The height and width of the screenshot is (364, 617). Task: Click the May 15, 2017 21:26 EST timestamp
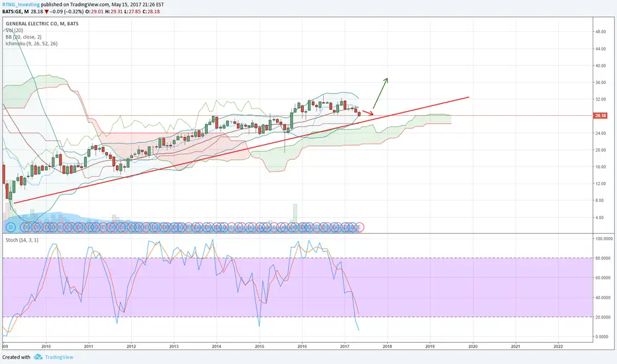click(137, 5)
